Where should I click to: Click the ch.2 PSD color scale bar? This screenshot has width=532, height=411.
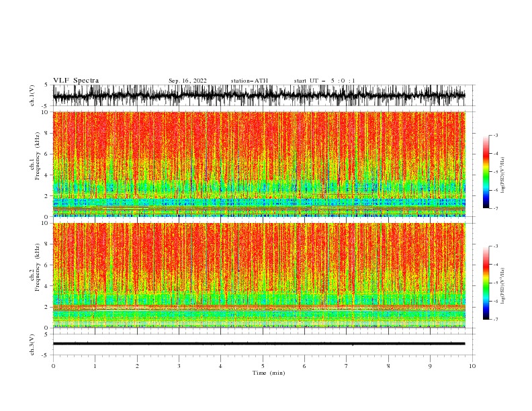(486, 283)
